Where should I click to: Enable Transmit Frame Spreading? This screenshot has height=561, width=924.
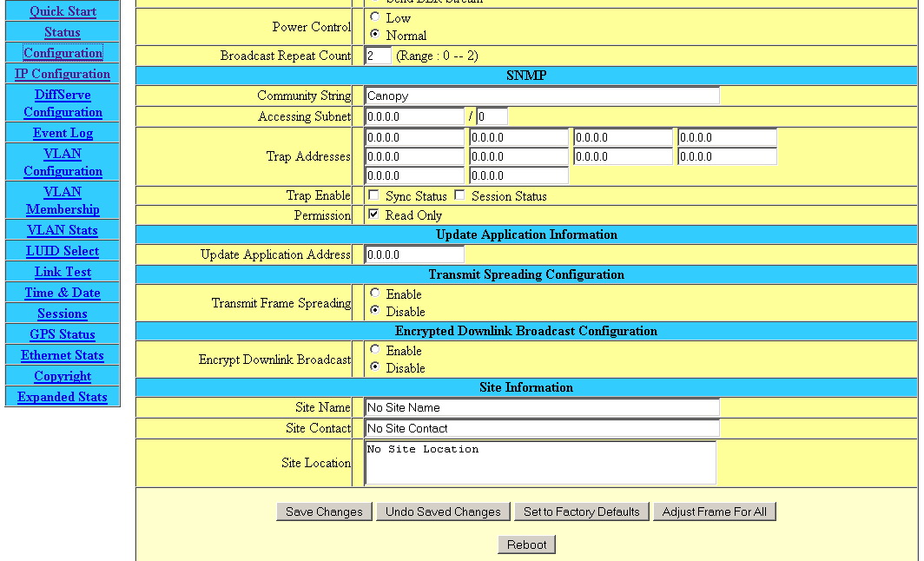click(x=375, y=293)
